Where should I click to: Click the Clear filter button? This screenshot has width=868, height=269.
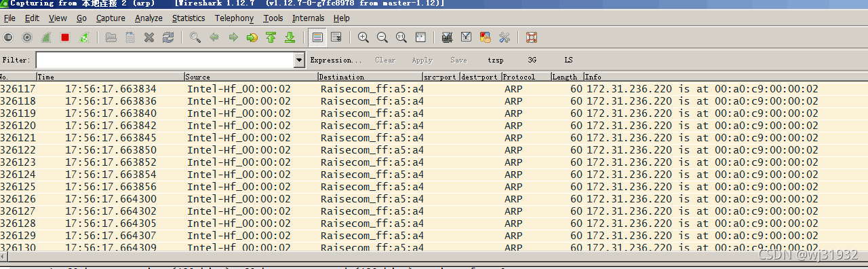[x=385, y=60]
